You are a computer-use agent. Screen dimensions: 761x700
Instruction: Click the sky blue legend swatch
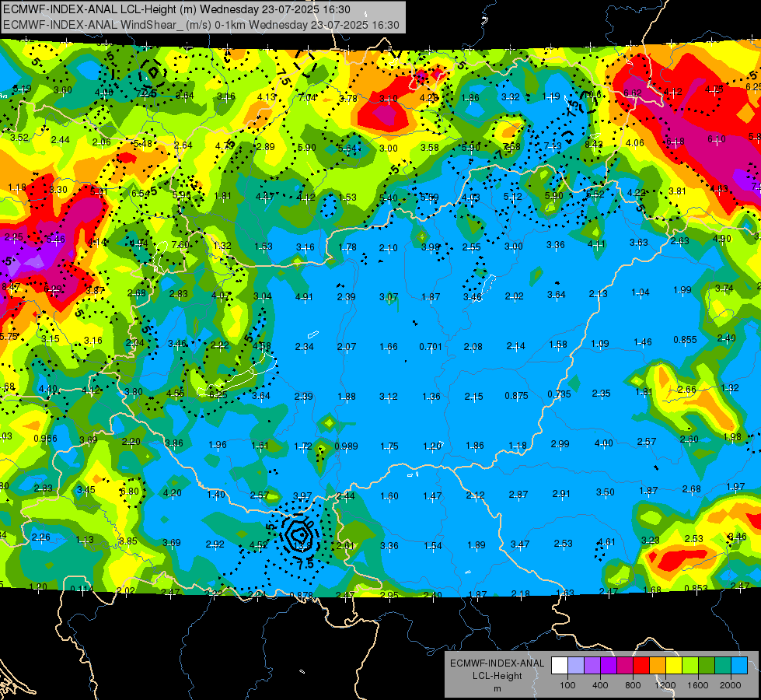[739, 665]
